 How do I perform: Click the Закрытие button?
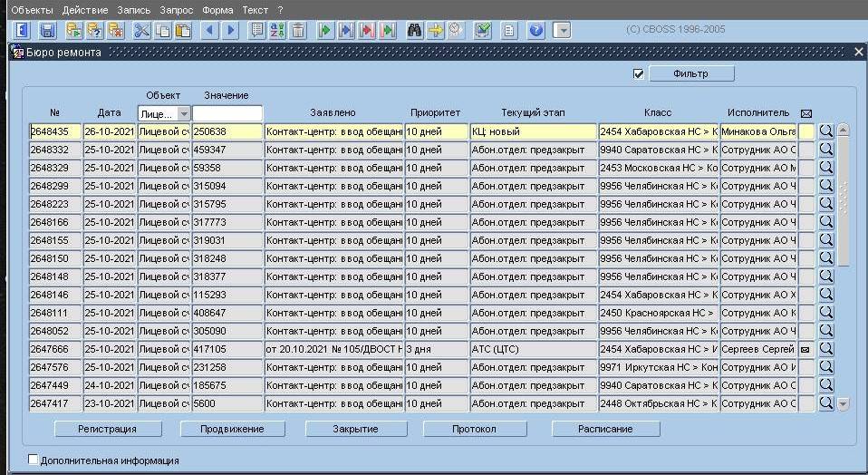[x=356, y=429]
